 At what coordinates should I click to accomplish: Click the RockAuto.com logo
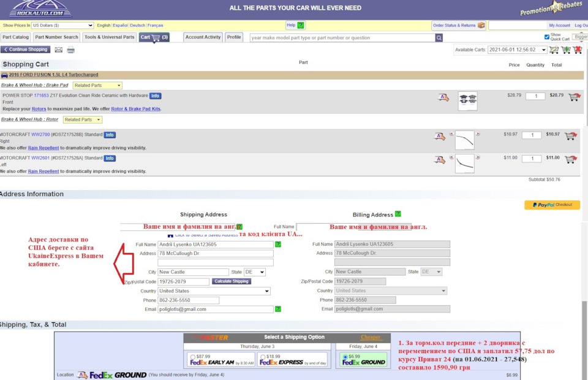[x=40, y=9]
